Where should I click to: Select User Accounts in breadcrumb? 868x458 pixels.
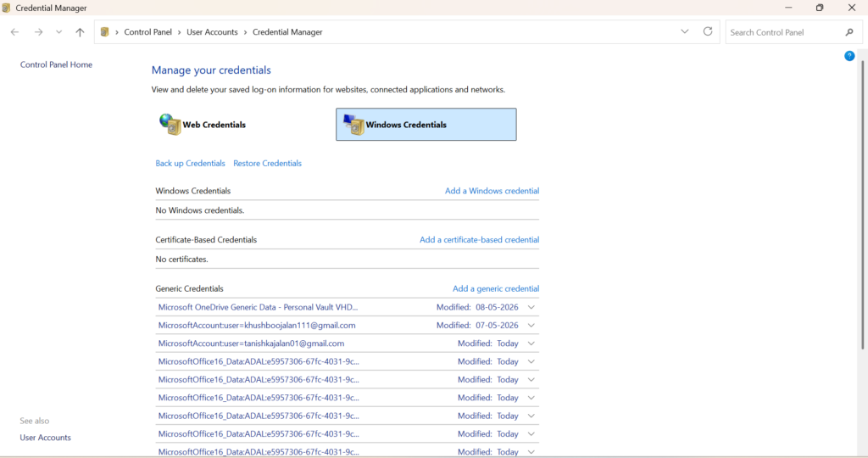pyautogui.click(x=212, y=32)
